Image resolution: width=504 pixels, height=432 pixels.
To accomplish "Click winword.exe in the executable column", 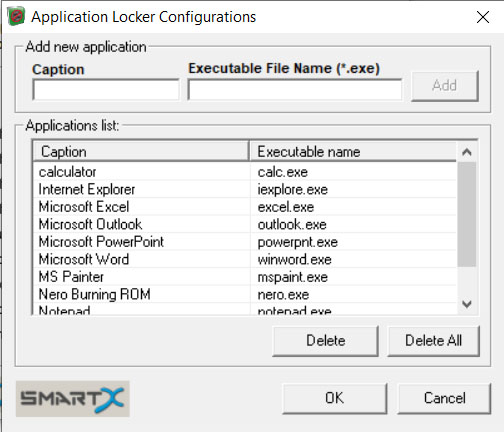I will [295, 259].
